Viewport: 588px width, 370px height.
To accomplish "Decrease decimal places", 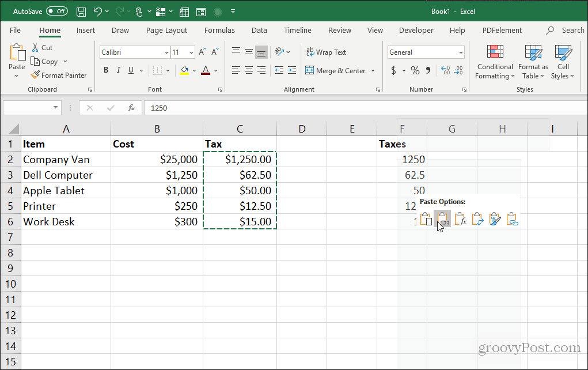I will 458,70.
